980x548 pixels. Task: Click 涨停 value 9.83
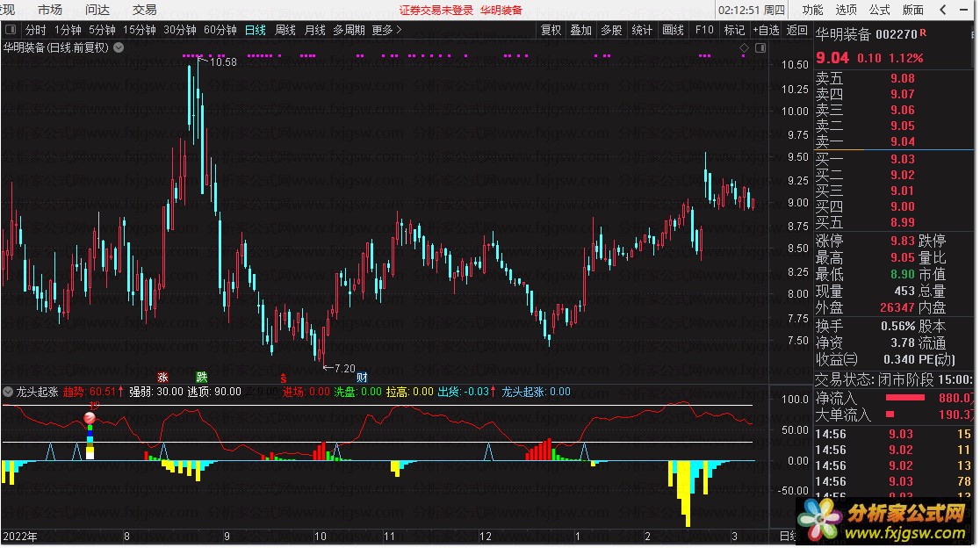click(x=903, y=241)
